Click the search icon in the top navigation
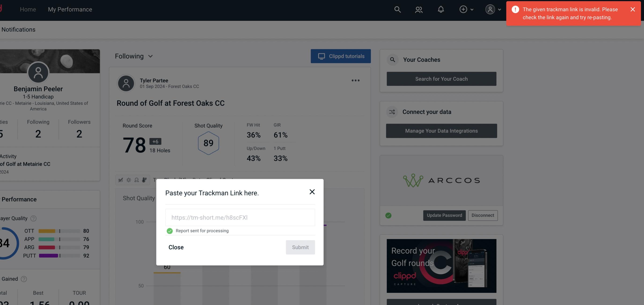This screenshot has height=305, width=644. click(x=397, y=9)
